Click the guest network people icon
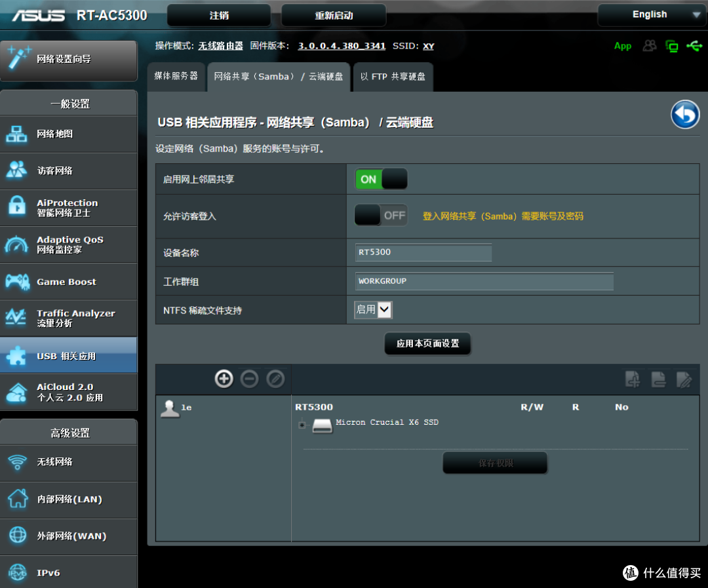Viewport: 708px width, 588px height. (x=16, y=170)
